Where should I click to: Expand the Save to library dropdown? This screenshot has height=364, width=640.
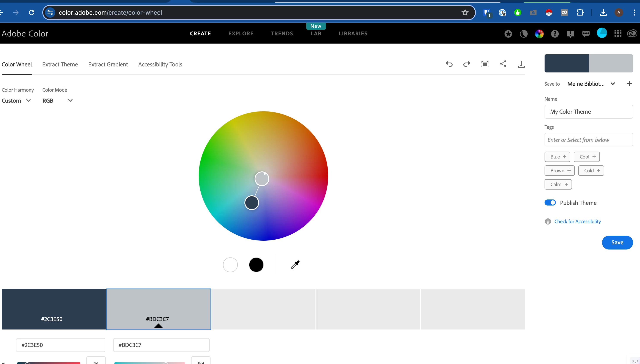(612, 84)
